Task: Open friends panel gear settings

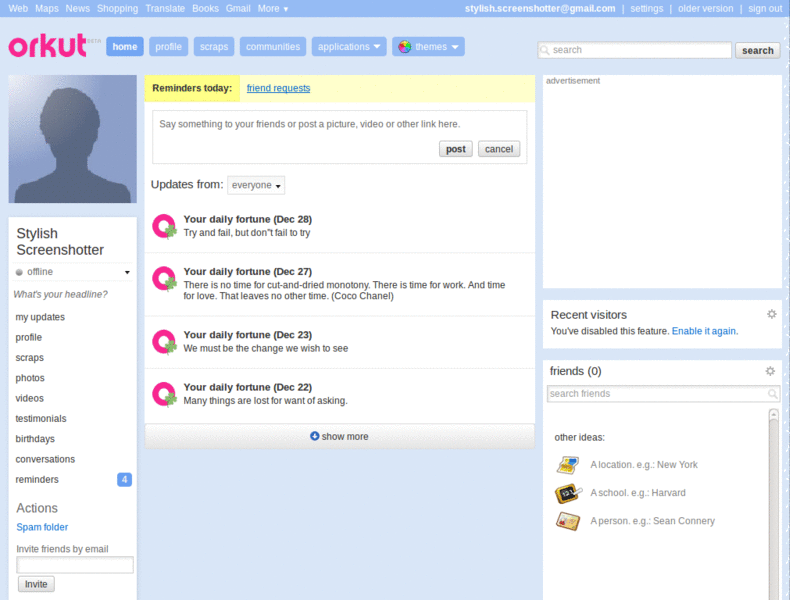Action: [770, 371]
